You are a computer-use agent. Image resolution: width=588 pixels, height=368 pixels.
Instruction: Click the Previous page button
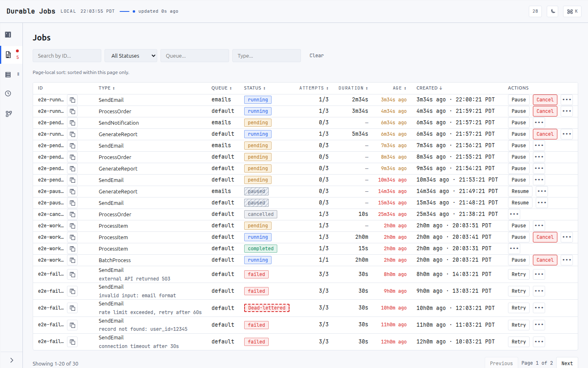(x=501, y=363)
